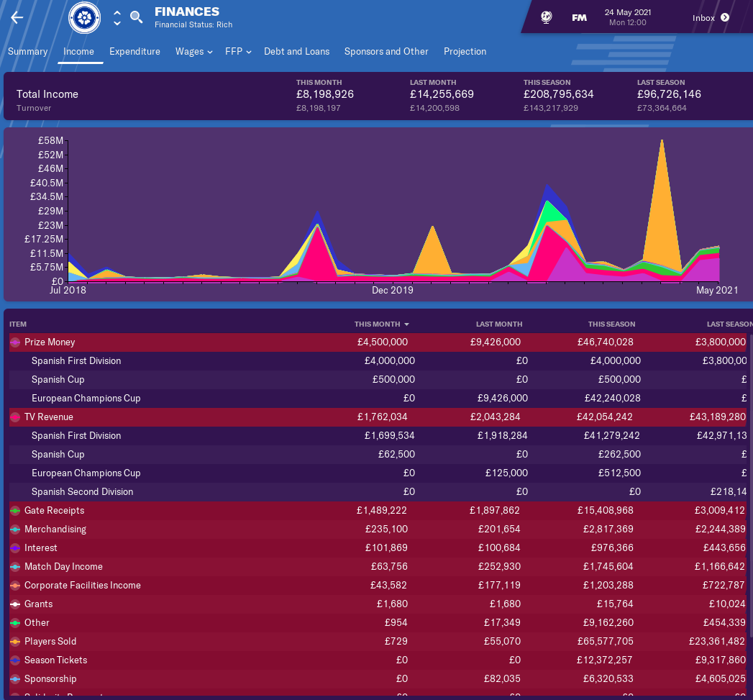Toggle Prize Money graph line icon

[15, 342]
